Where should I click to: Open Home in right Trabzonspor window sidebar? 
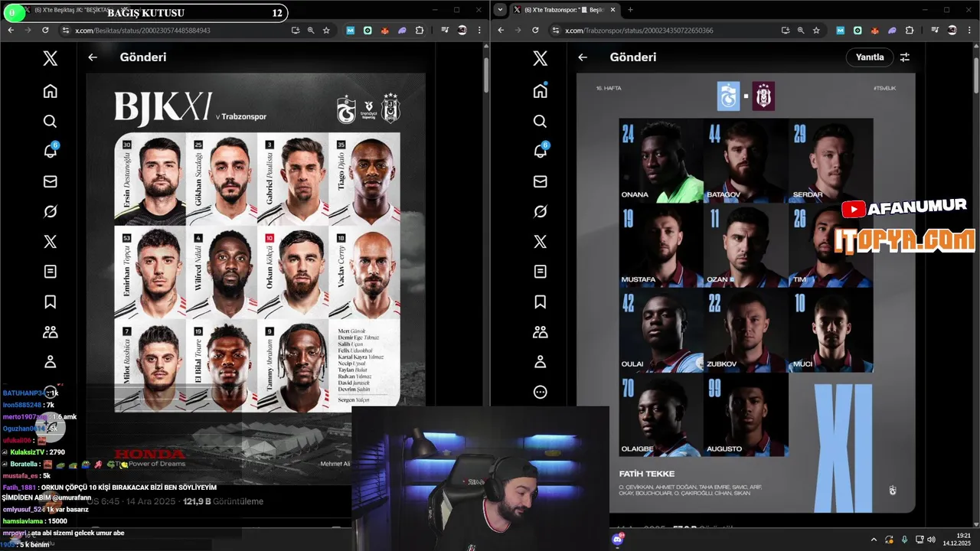click(x=540, y=91)
